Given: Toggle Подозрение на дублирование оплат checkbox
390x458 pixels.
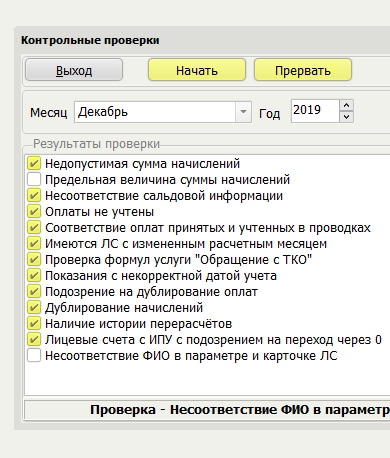Looking at the screenshot, I should pyautogui.click(x=34, y=291).
